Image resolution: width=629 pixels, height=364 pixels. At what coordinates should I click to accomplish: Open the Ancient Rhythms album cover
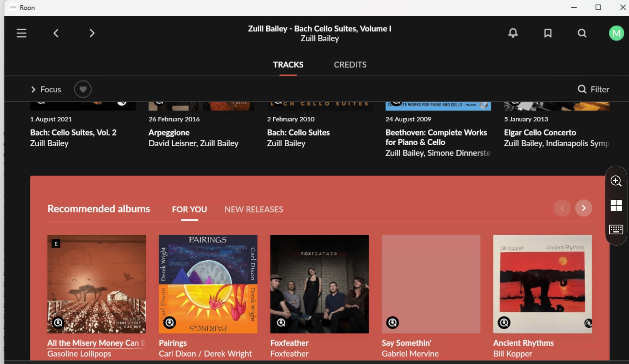(x=543, y=284)
